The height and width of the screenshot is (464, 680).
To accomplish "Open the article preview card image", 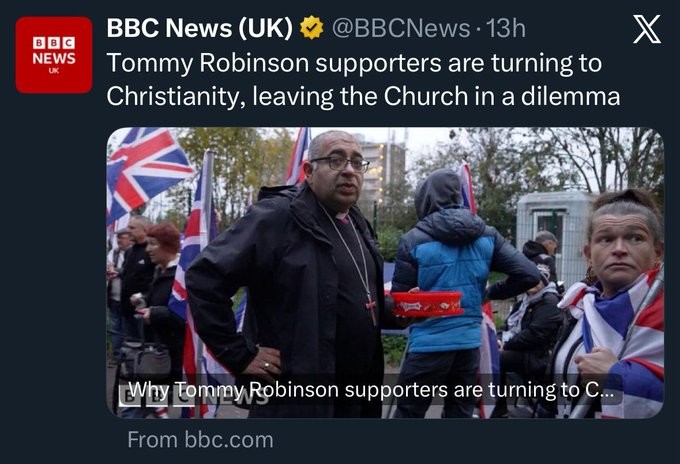I will pos(385,273).
